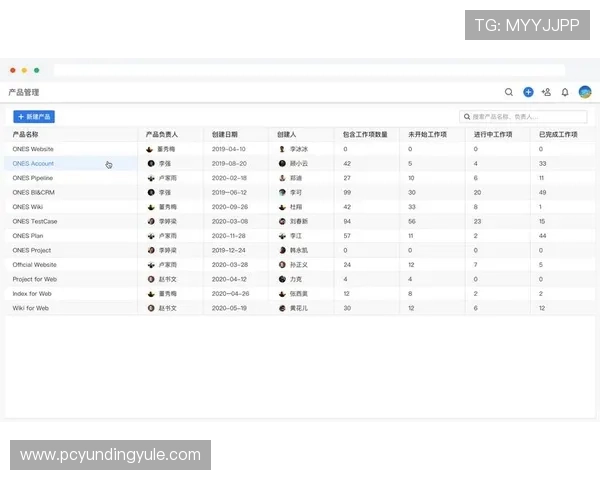
Task: Click the 已完成工作项 column header
Action: pyautogui.click(x=558, y=134)
